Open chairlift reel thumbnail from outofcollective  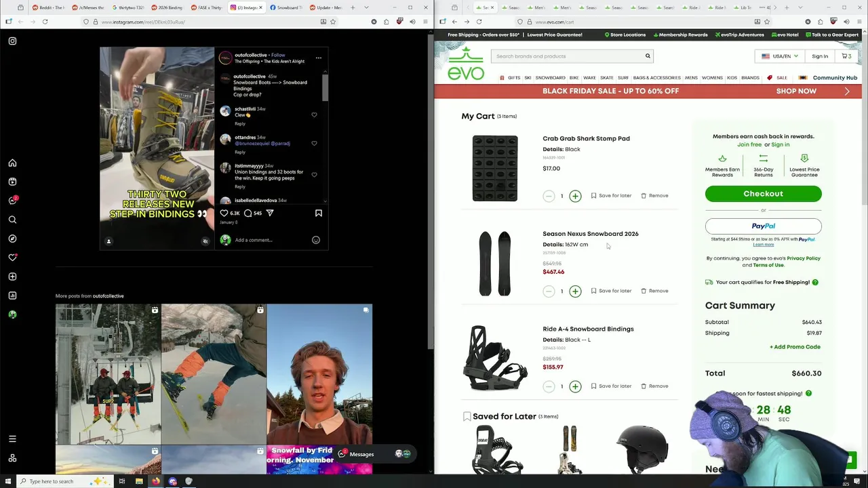pyautogui.click(x=108, y=374)
